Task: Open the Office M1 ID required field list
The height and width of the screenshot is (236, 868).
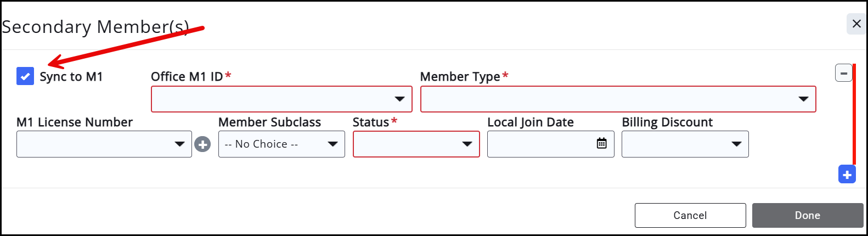Action: pyautogui.click(x=273, y=99)
